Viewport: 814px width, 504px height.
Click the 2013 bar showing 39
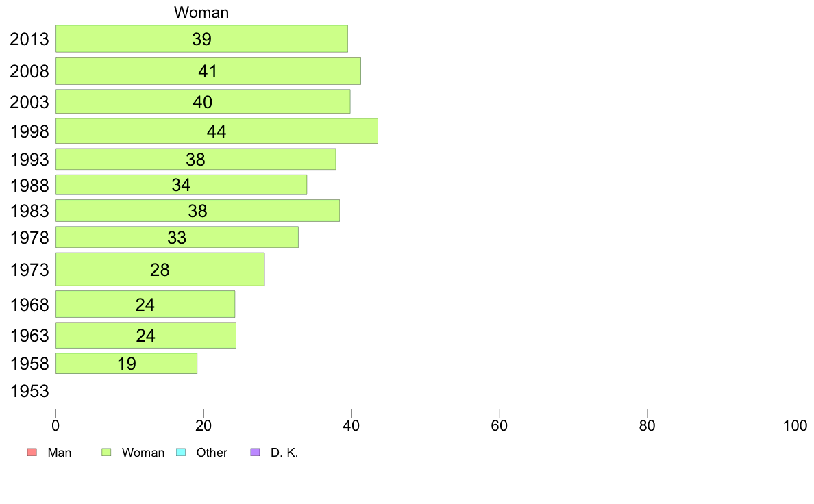(201, 38)
